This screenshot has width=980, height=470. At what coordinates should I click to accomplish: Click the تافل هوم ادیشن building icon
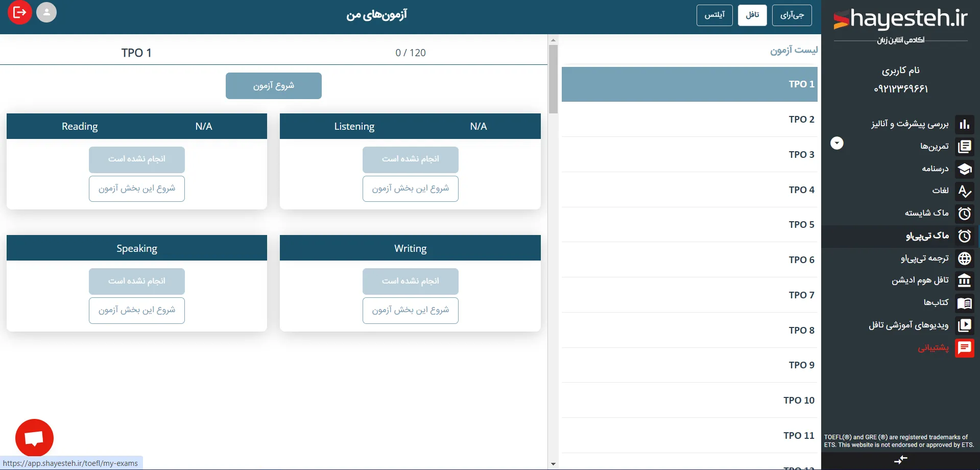[x=964, y=280]
